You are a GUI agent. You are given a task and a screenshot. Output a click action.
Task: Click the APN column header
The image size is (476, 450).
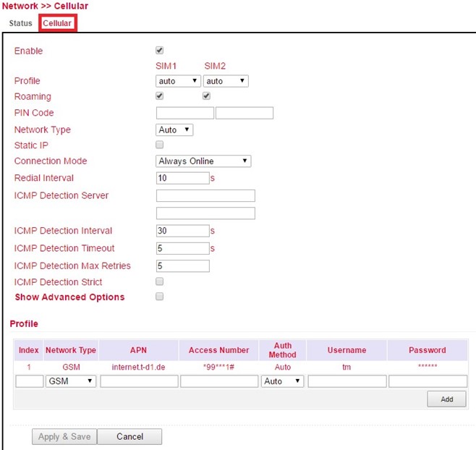tap(138, 350)
